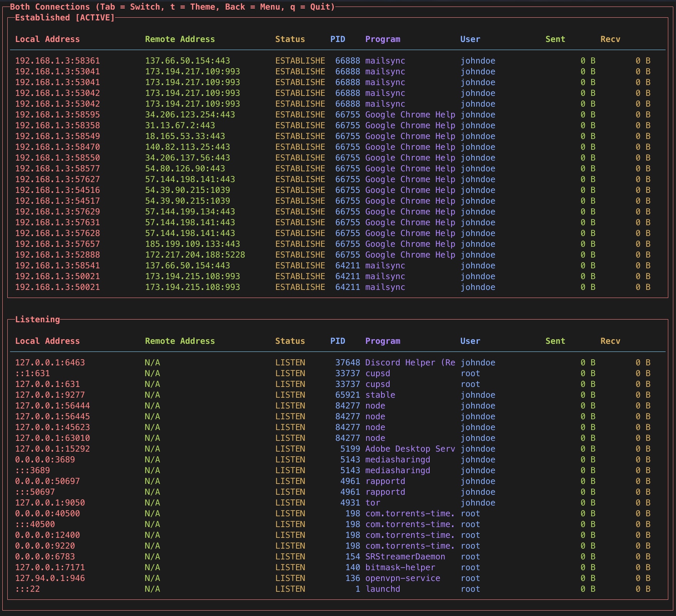Select local address 192.168.1.3:54517
The width and height of the screenshot is (676, 616).
(57, 201)
